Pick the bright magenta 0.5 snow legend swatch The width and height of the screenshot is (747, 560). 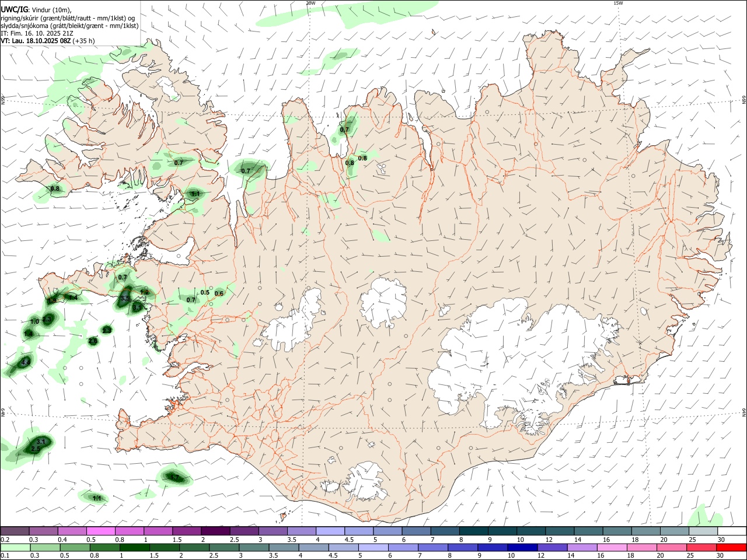[x=101, y=531]
